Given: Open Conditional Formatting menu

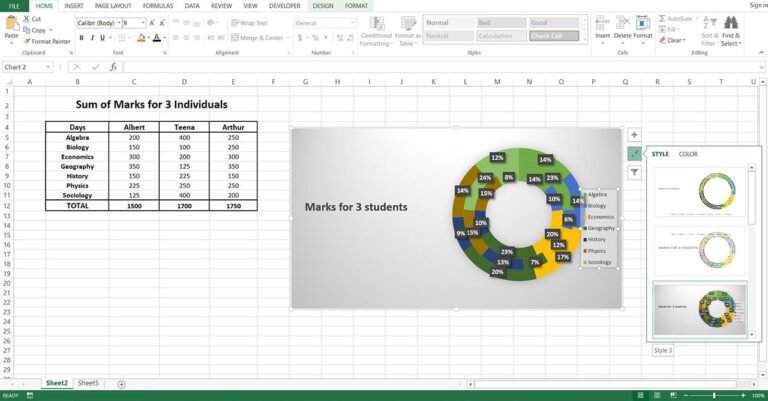Looking at the screenshot, I should click(376, 31).
